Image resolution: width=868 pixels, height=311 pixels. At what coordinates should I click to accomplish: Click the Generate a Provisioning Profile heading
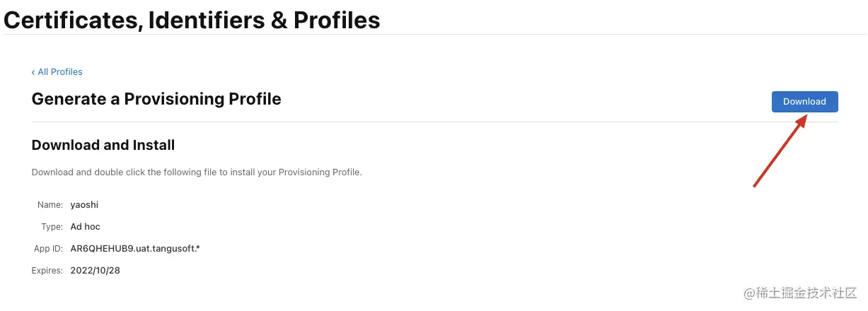(x=156, y=99)
